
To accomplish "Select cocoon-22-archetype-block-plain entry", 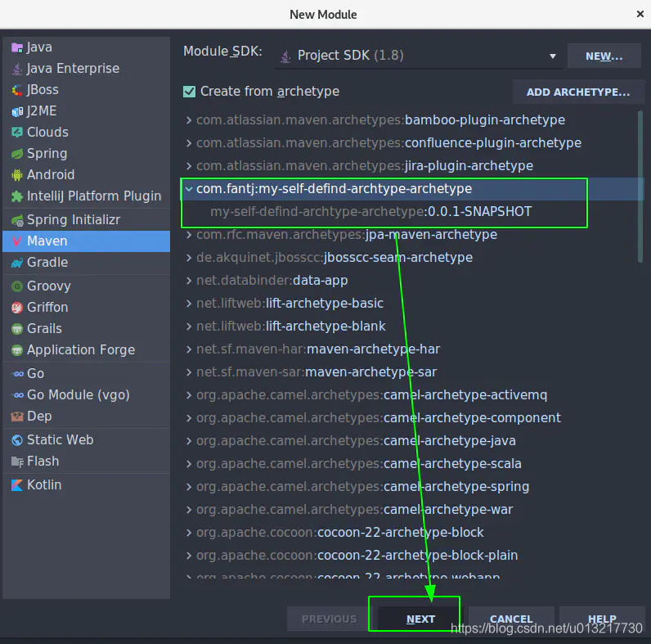I will click(411, 555).
